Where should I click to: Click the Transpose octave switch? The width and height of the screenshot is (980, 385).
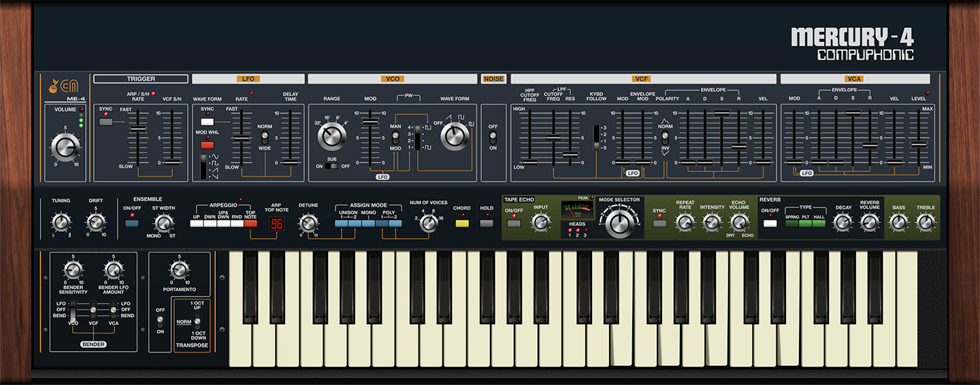click(198, 321)
